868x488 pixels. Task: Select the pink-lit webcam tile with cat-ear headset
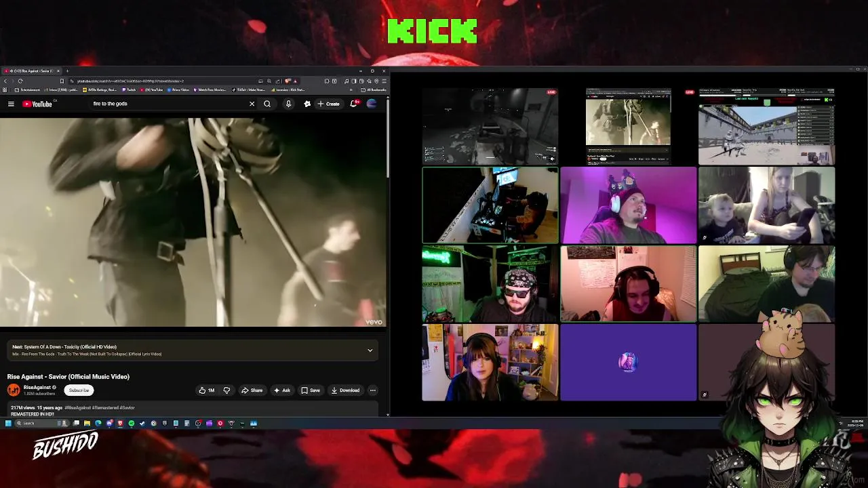(x=628, y=205)
